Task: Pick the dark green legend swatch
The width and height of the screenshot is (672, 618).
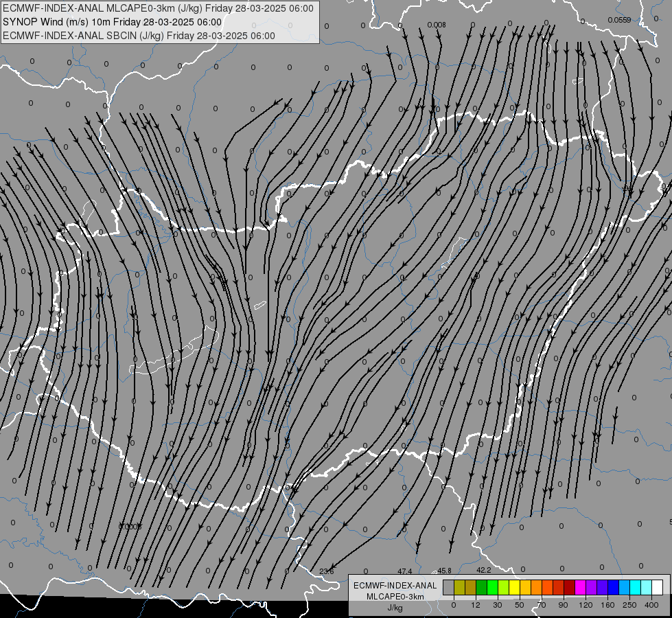Action: 482,587
